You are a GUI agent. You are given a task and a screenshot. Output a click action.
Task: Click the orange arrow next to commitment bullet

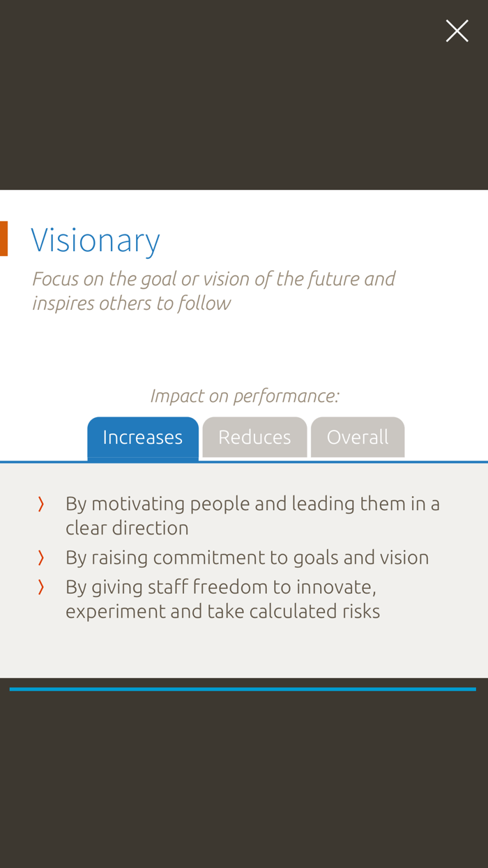tap(41, 557)
